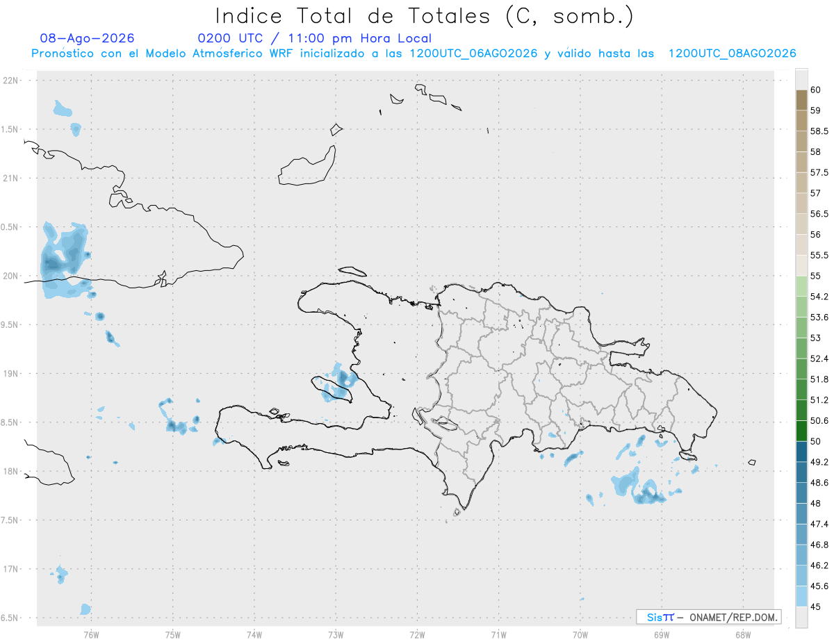The width and height of the screenshot is (834, 644).
Task: Click the '68W' longitude label
Action: (x=743, y=634)
